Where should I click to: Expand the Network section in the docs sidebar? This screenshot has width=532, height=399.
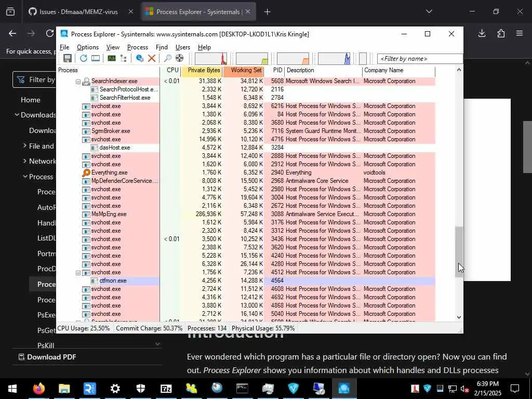click(x=24, y=161)
